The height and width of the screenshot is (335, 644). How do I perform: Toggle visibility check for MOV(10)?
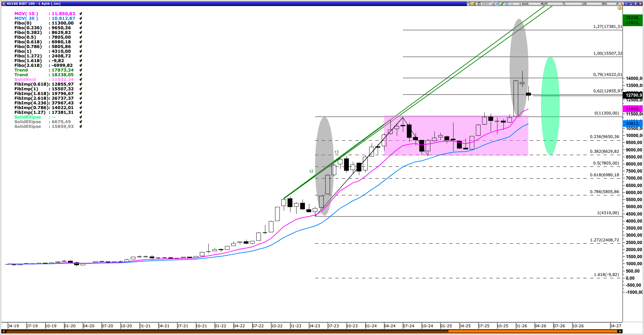pos(81,14)
